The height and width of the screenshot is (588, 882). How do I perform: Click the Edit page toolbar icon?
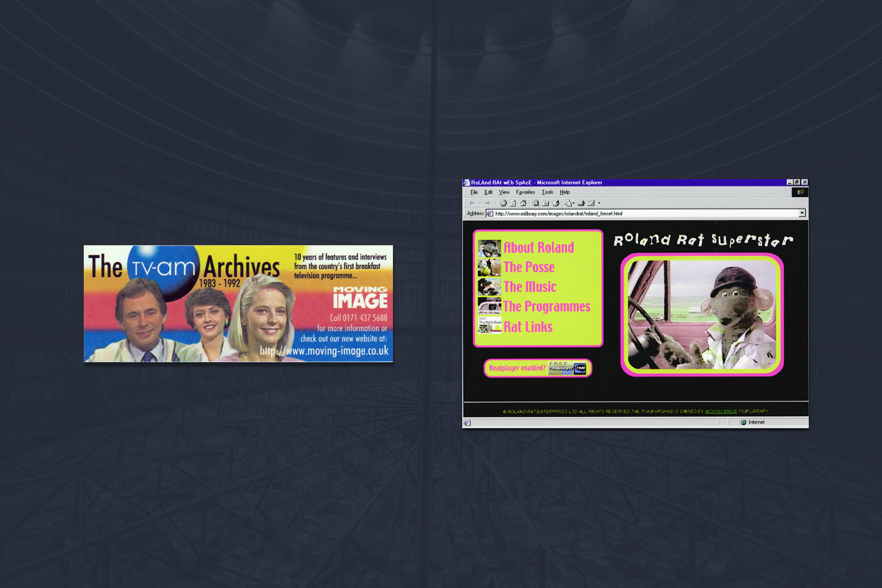(x=591, y=203)
